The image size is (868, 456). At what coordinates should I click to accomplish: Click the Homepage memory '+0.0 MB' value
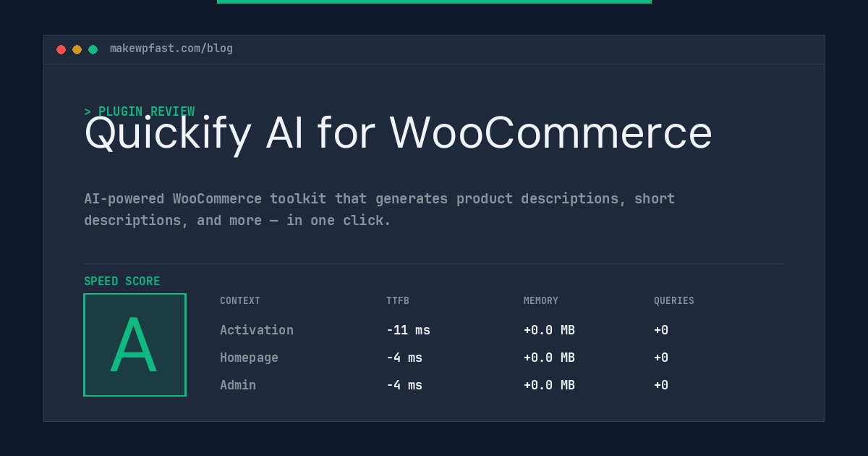[x=550, y=358]
